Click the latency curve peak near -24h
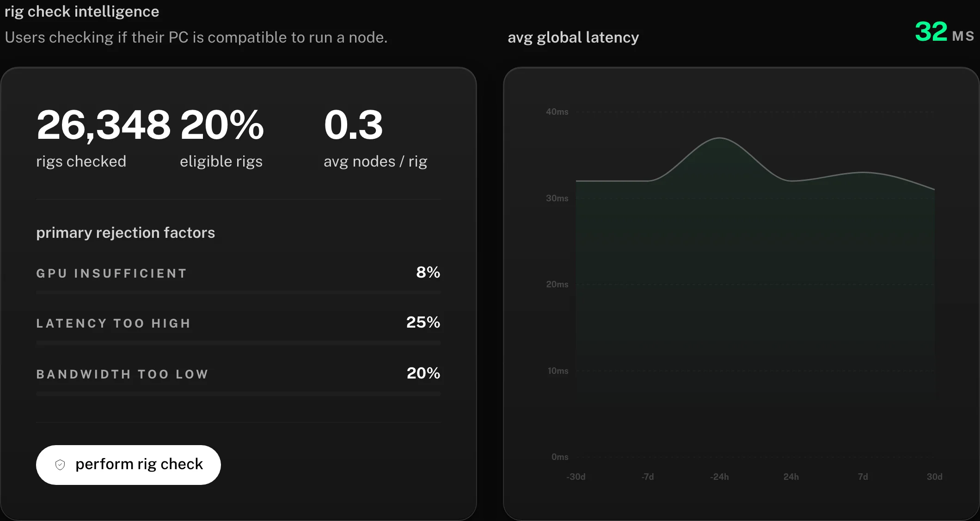Screen dimensions: 980x521 720,138
